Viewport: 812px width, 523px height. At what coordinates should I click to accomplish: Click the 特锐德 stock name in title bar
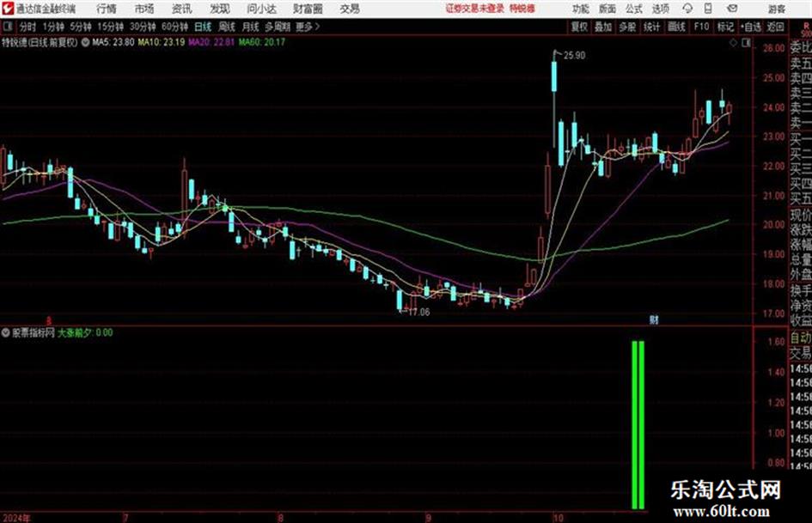pyautogui.click(x=522, y=9)
